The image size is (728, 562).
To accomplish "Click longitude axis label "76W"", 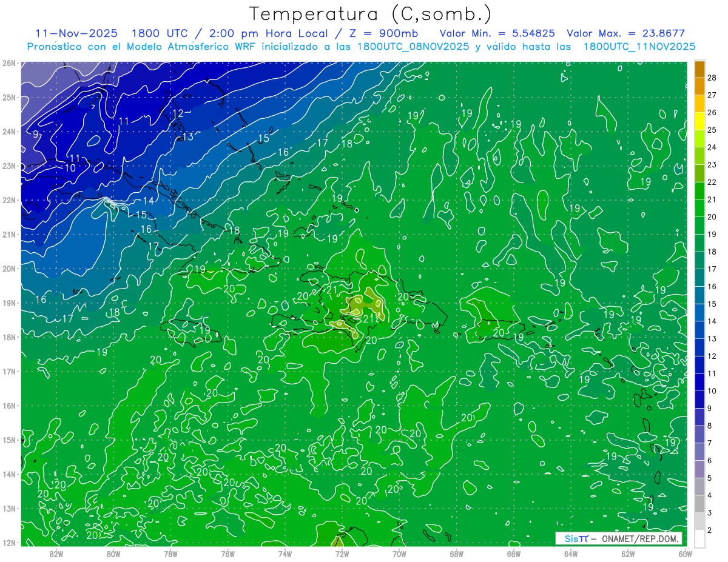I will click(x=227, y=554).
